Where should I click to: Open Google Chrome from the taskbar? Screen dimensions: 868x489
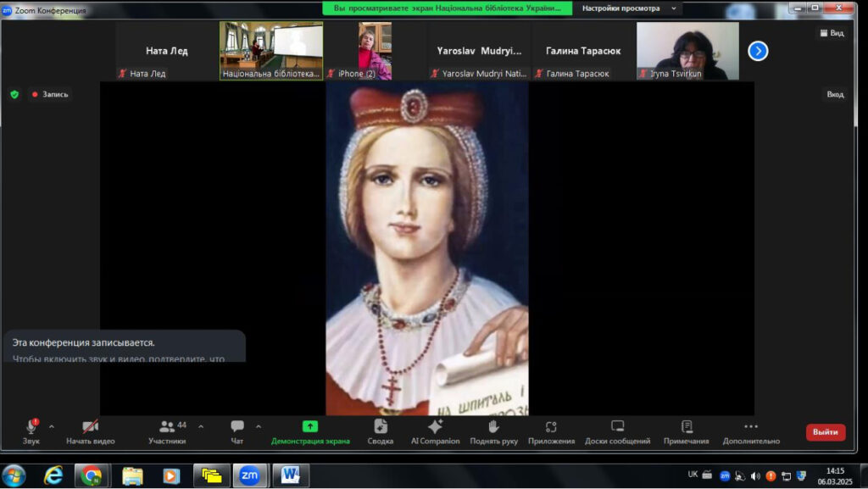coord(92,475)
